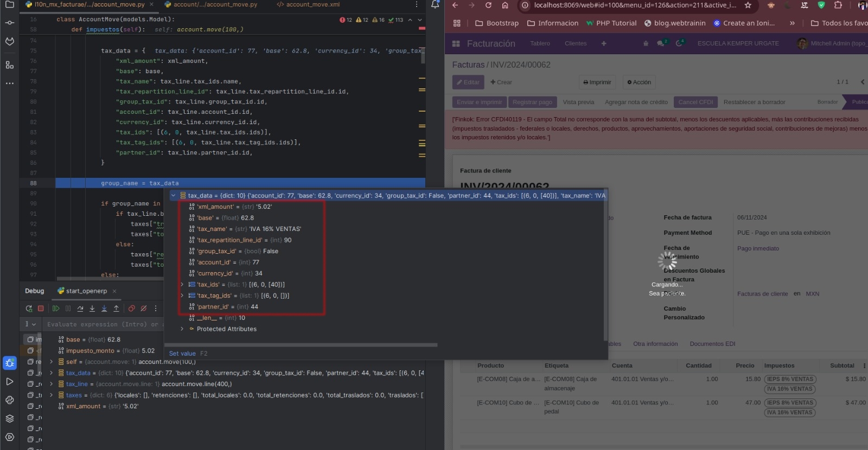Open the Acción dropdown button
This screenshot has height=450, width=868.
639,82
